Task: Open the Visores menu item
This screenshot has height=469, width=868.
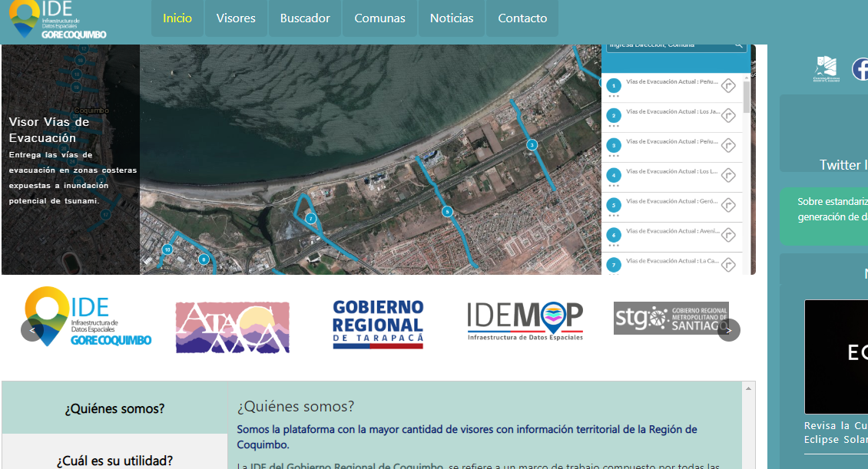Action: pos(236,18)
